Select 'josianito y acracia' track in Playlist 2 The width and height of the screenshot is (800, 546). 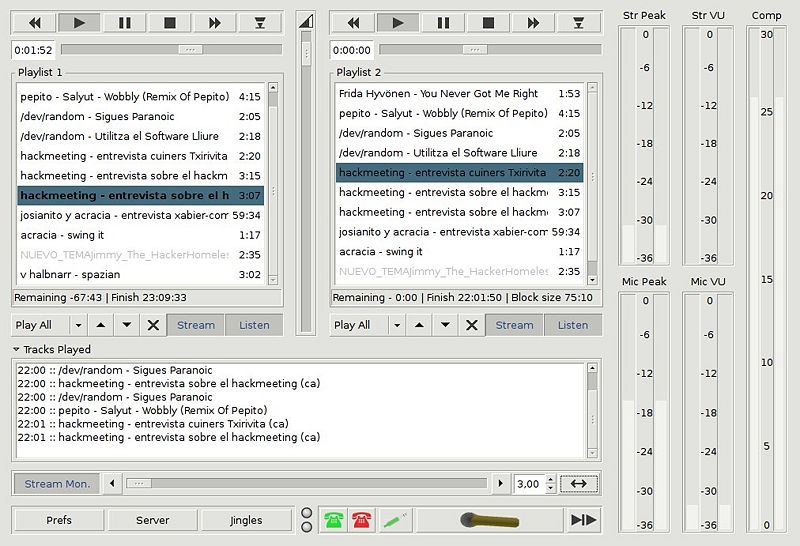point(459,232)
